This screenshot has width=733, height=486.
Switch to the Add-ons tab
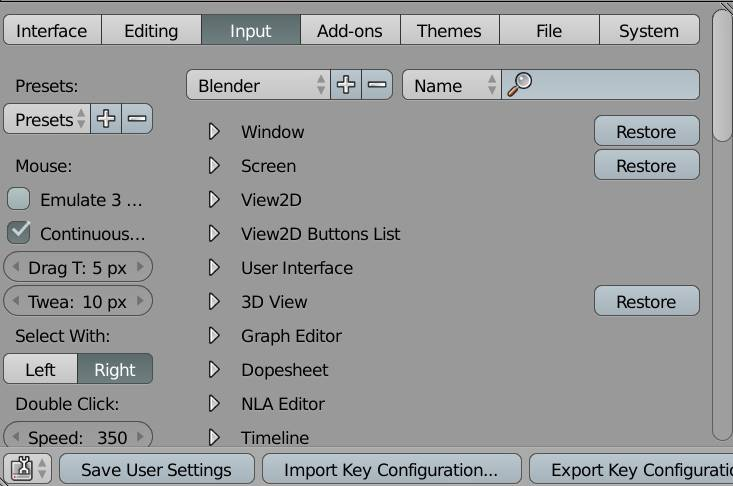point(349,30)
